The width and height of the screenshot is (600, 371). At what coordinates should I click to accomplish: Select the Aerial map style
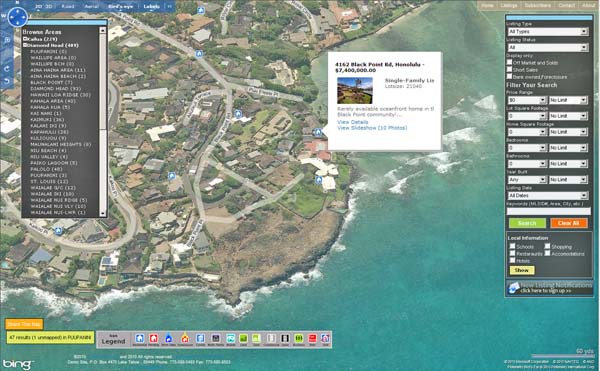pos(91,7)
